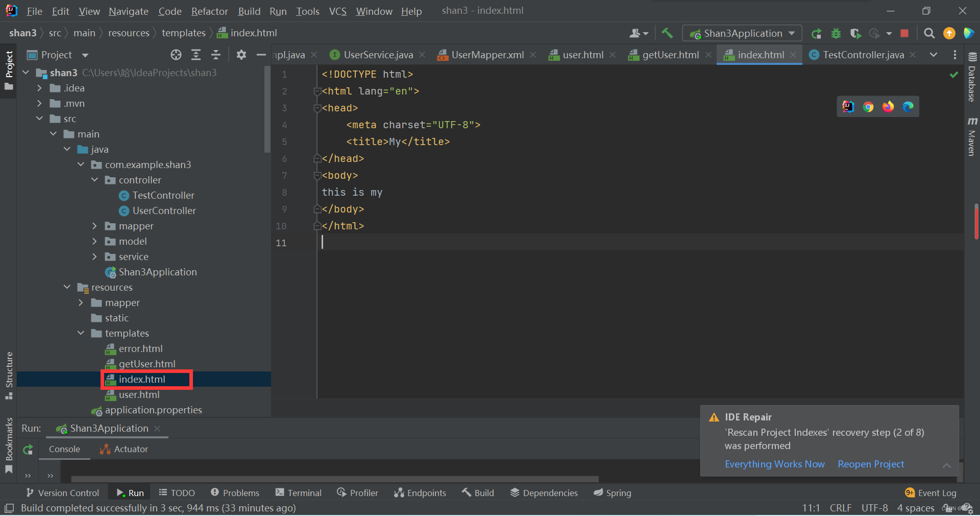Rerun Shan3Application from the top toolbar
Viewport: 980px width, 516px height.
816,33
